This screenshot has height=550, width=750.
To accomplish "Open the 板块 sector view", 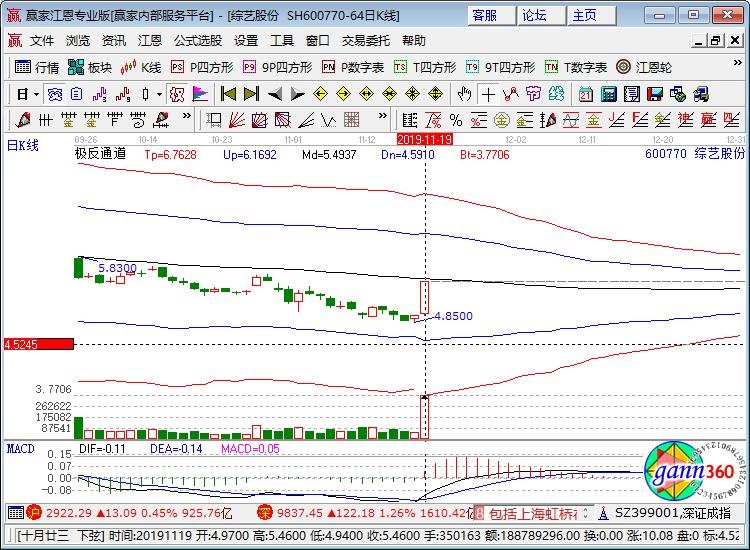I will (90, 67).
